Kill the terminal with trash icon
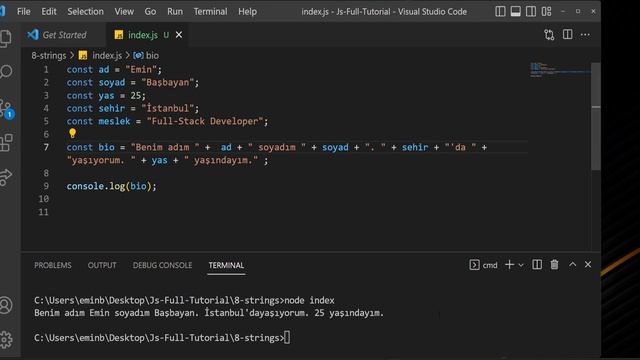This screenshot has height=360, width=640. (x=554, y=265)
